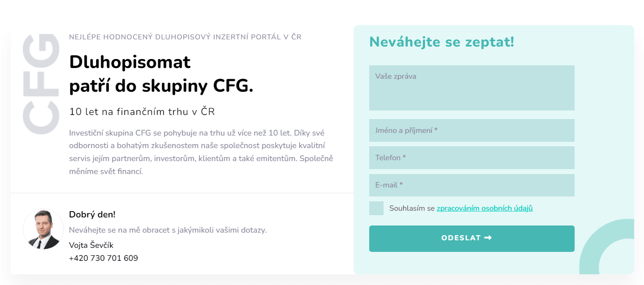Click the name Vojta Ševčík
Viewport: 644px width, 285px height.
click(x=91, y=245)
